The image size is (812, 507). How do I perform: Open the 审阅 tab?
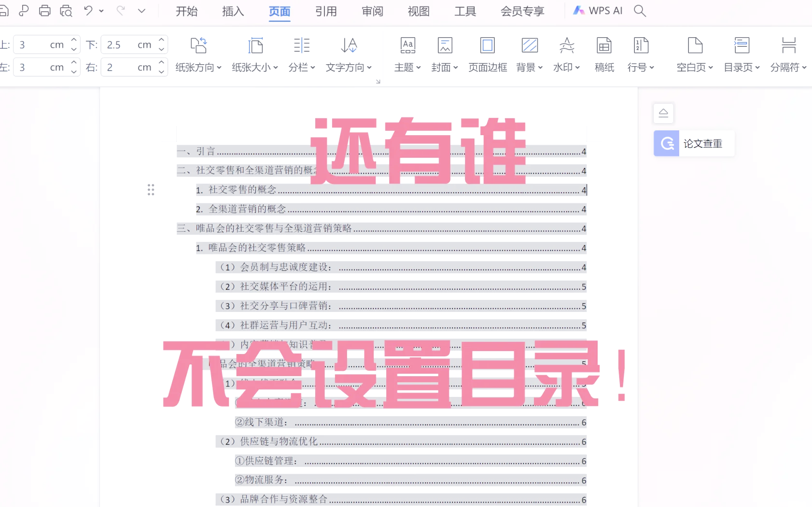tap(372, 11)
